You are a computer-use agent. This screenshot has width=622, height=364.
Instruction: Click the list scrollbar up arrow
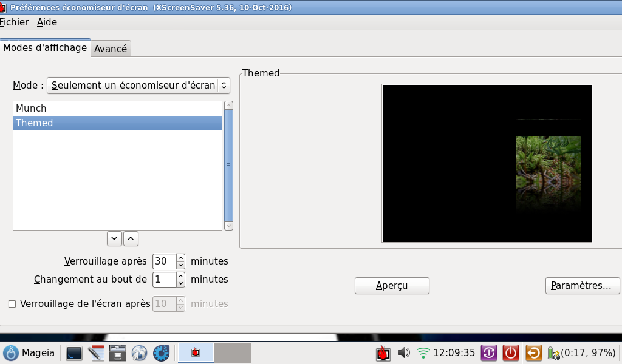(228, 106)
